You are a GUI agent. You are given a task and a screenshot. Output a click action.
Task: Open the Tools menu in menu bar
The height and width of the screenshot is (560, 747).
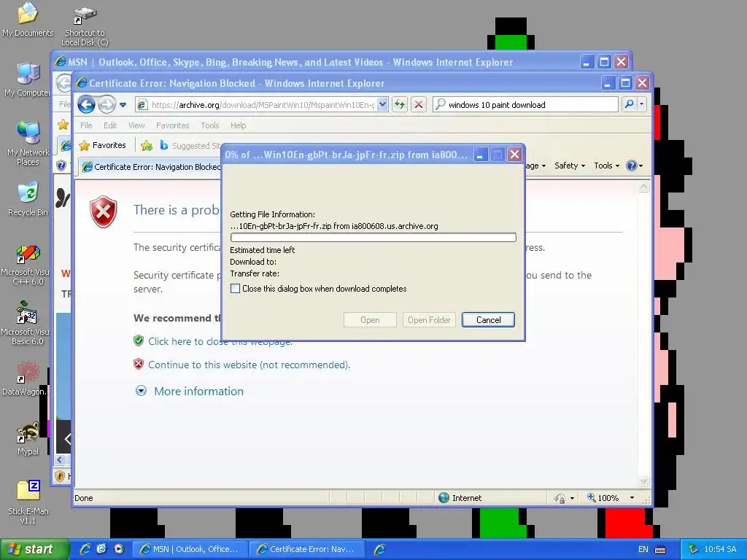pyautogui.click(x=209, y=125)
